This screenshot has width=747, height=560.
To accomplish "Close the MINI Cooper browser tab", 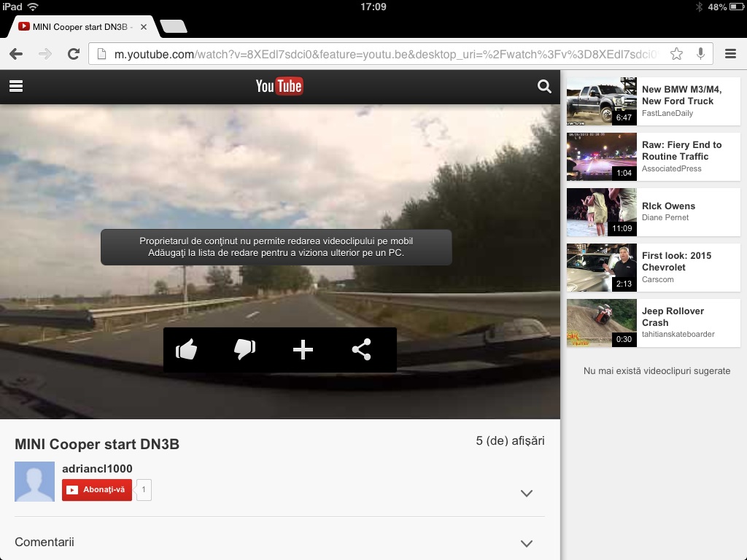I will (x=144, y=27).
